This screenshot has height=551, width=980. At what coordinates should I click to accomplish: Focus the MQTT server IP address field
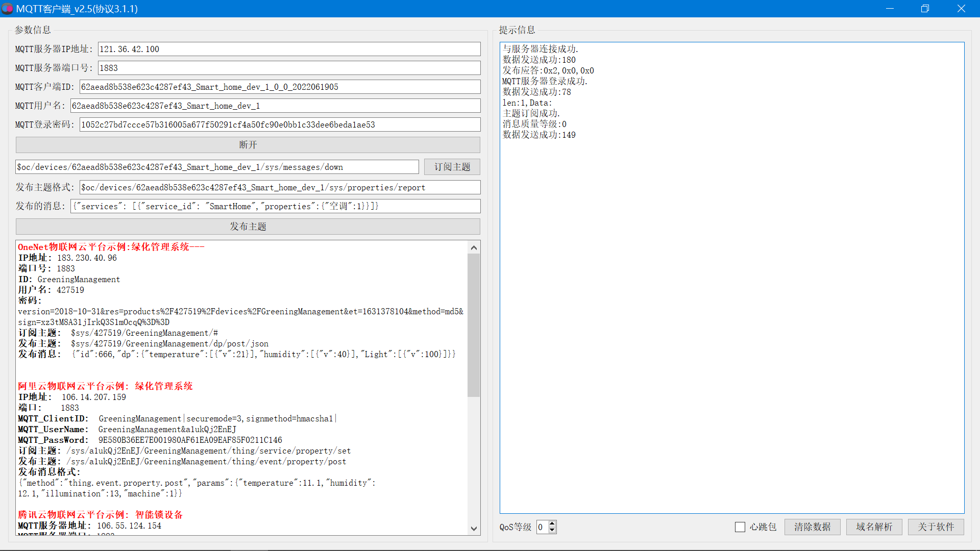tap(289, 49)
